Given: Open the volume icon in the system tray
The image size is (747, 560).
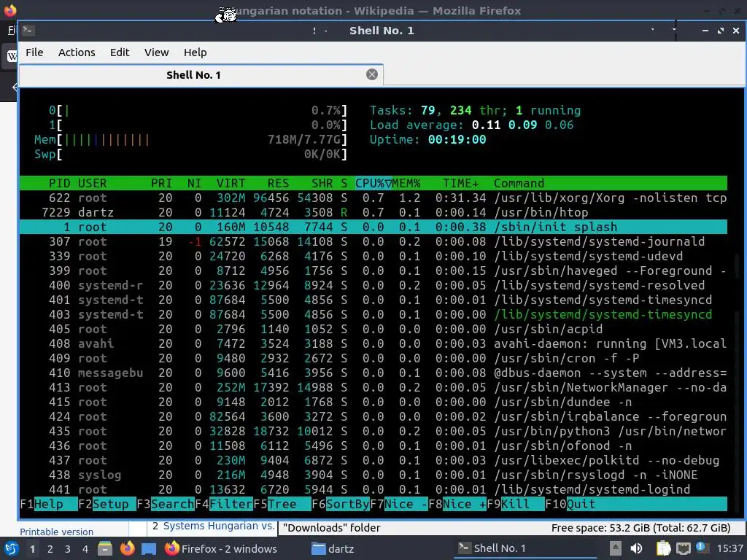Looking at the screenshot, I should [636, 548].
